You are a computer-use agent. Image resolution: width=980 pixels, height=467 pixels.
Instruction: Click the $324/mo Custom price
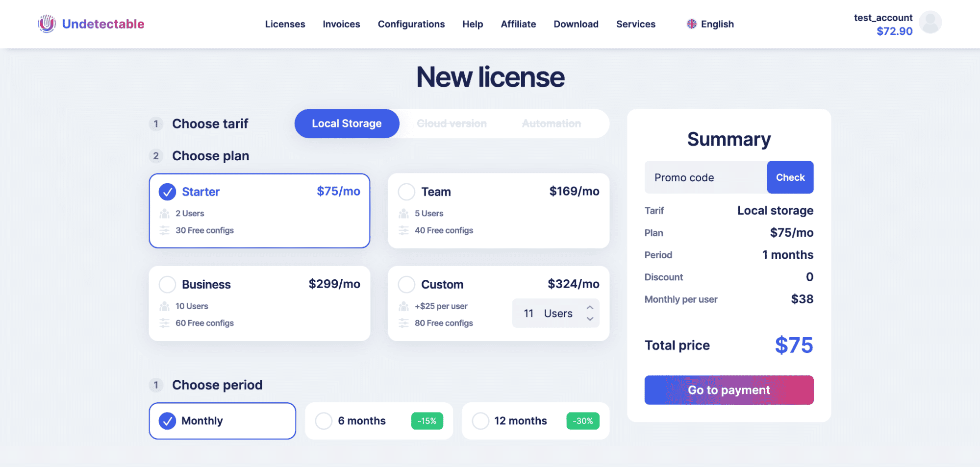click(x=574, y=284)
